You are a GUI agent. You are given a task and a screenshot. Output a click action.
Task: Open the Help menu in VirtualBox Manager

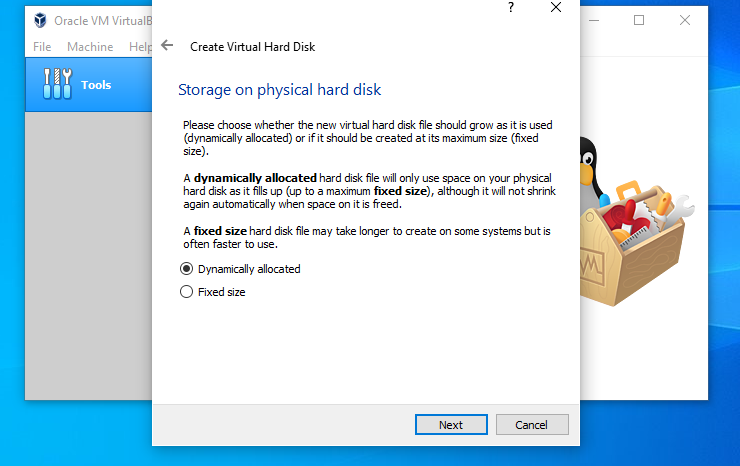(x=140, y=47)
